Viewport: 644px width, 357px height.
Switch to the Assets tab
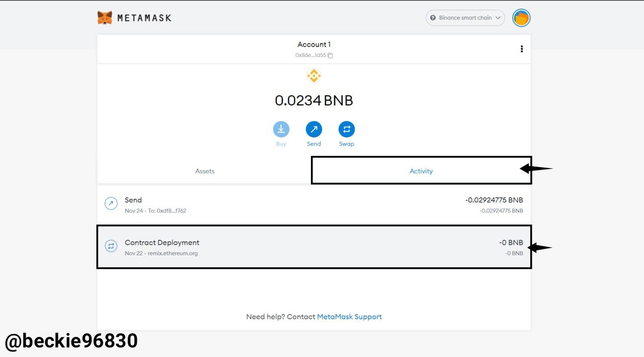click(205, 171)
